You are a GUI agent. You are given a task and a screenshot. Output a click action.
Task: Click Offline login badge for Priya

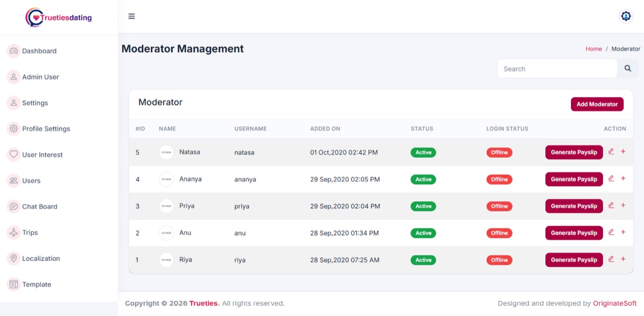(499, 206)
